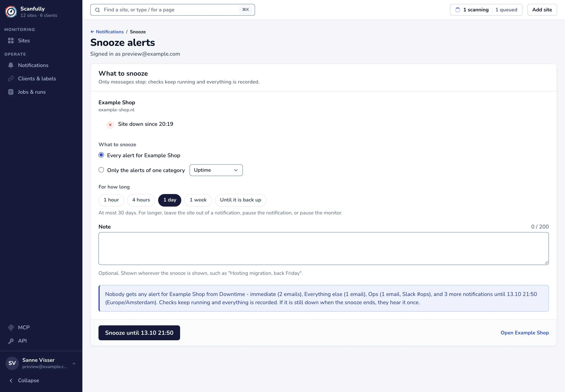Viewport: 565px width, 392px height.
Task: Go back to Notifications breadcrumb link
Action: (x=110, y=32)
